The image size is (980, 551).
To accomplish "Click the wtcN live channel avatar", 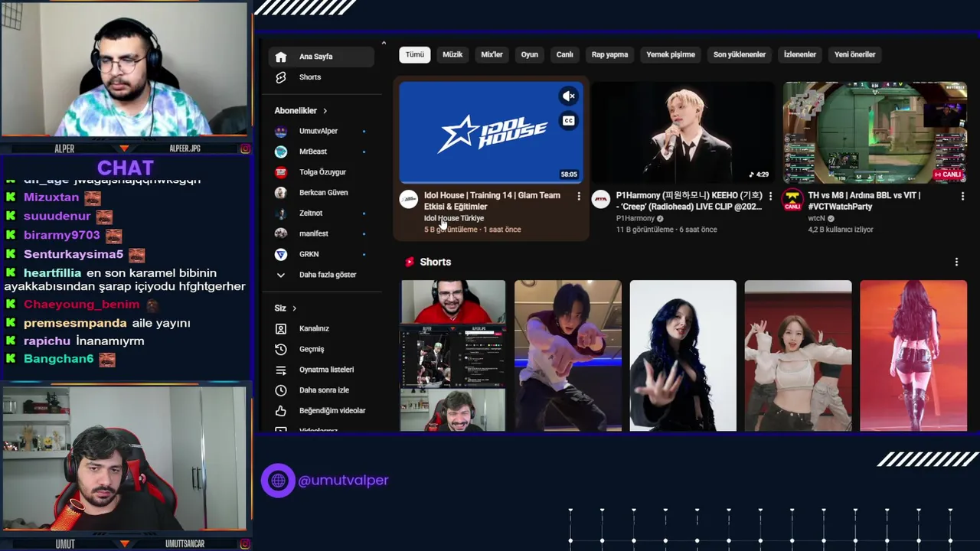I will point(792,200).
